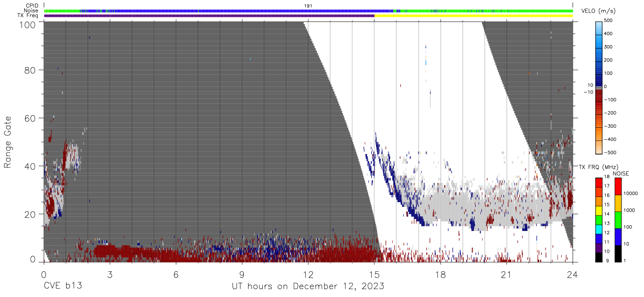Screen dimensions: 644x297
Task: Click the yellow segment of the TX Freq bar
Action: click(x=474, y=16)
